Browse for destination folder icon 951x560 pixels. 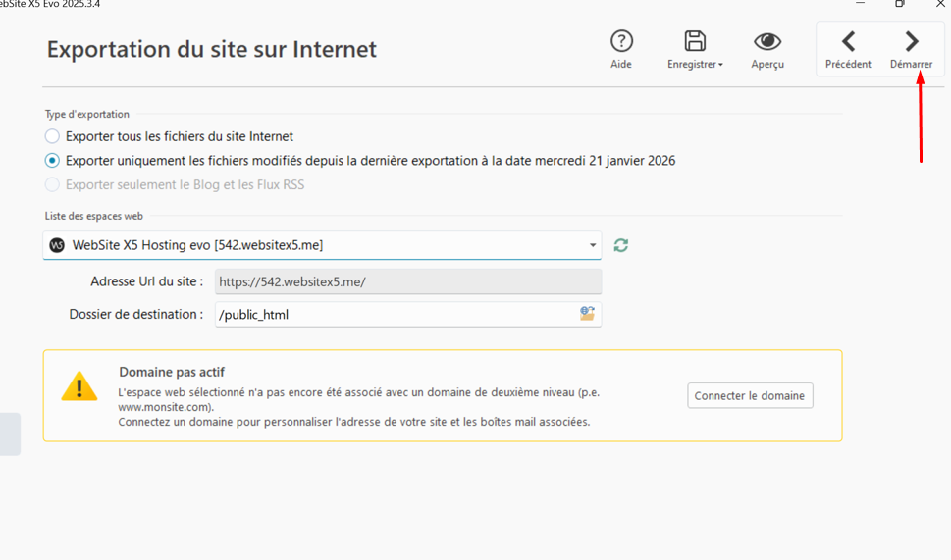pyautogui.click(x=587, y=314)
